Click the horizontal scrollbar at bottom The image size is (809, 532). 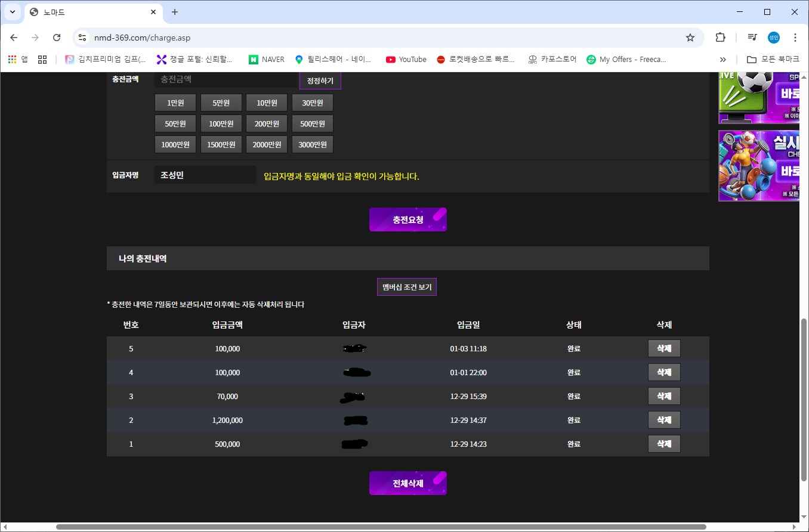(x=382, y=527)
